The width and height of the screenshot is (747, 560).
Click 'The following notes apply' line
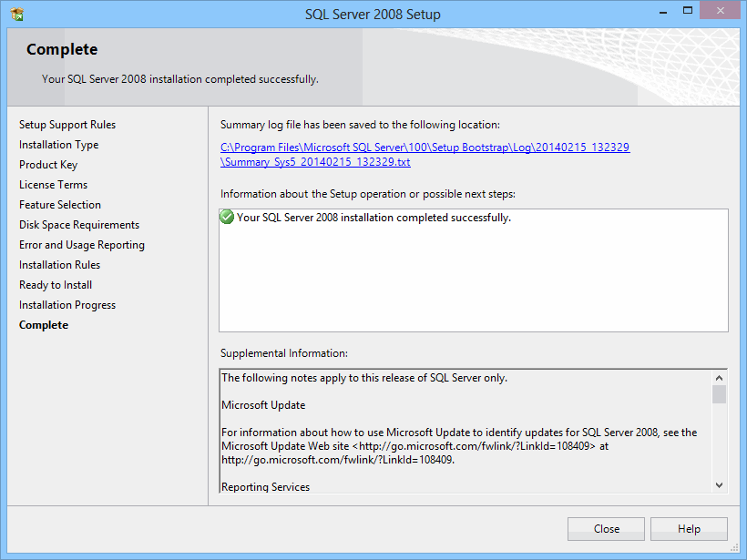(364, 378)
